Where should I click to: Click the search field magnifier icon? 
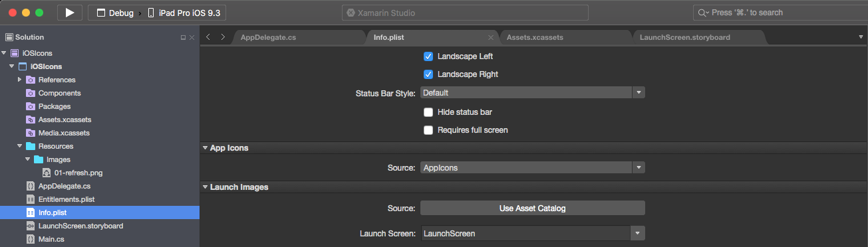(x=702, y=13)
